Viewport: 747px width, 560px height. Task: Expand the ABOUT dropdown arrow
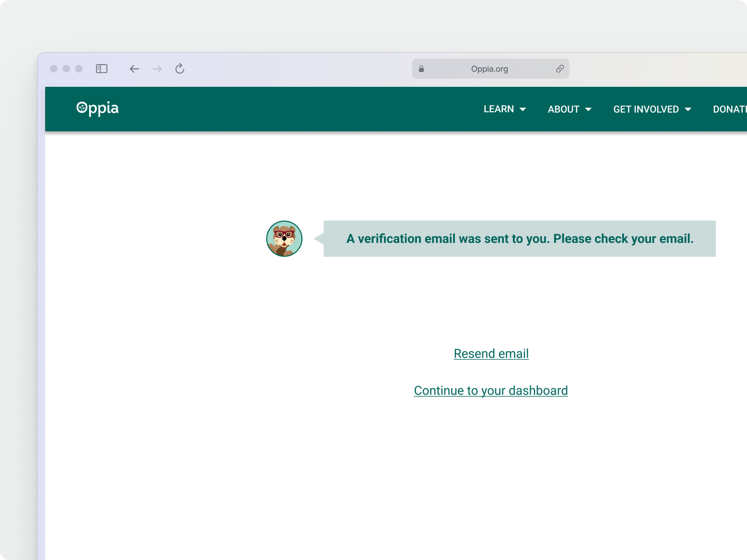click(x=588, y=109)
